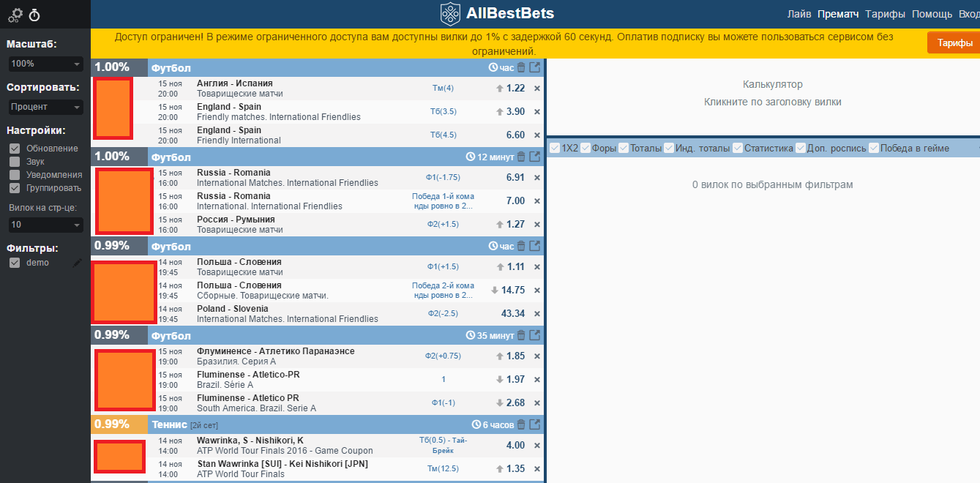980x483 pixels.
Task: Open the Масштаб 100% dropdown
Action: pyautogui.click(x=45, y=64)
